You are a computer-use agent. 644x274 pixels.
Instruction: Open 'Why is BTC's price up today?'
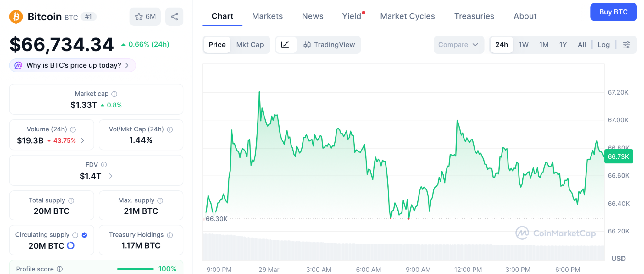(73, 65)
